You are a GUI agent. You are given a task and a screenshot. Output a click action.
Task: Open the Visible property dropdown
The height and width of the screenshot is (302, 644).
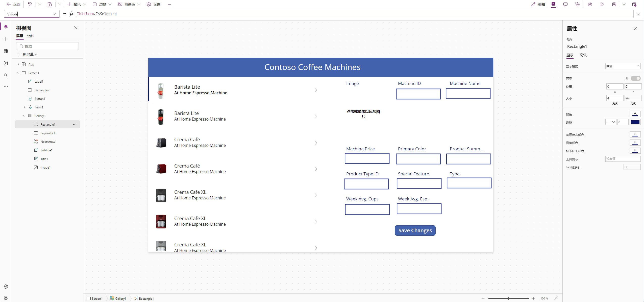point(54,14)
